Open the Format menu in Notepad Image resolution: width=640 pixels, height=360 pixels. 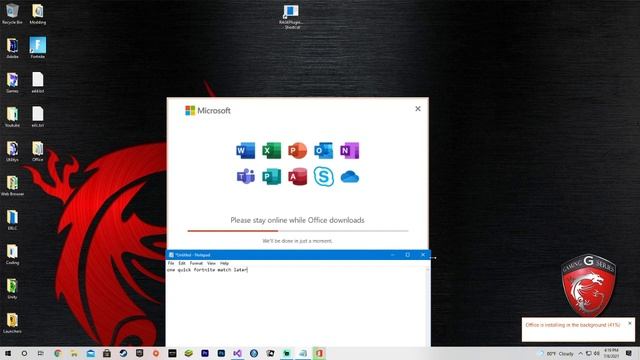pos(196,263)
